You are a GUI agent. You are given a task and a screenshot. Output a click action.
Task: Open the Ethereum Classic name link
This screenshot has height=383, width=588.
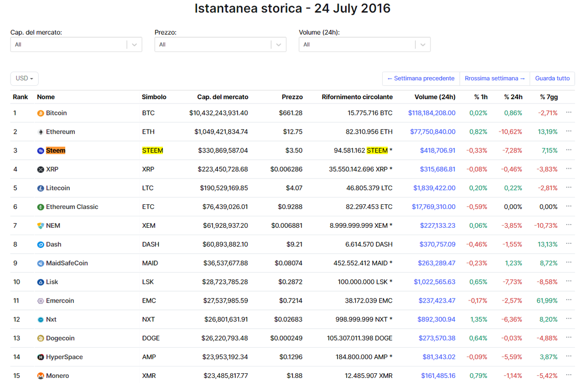point(72,207)
